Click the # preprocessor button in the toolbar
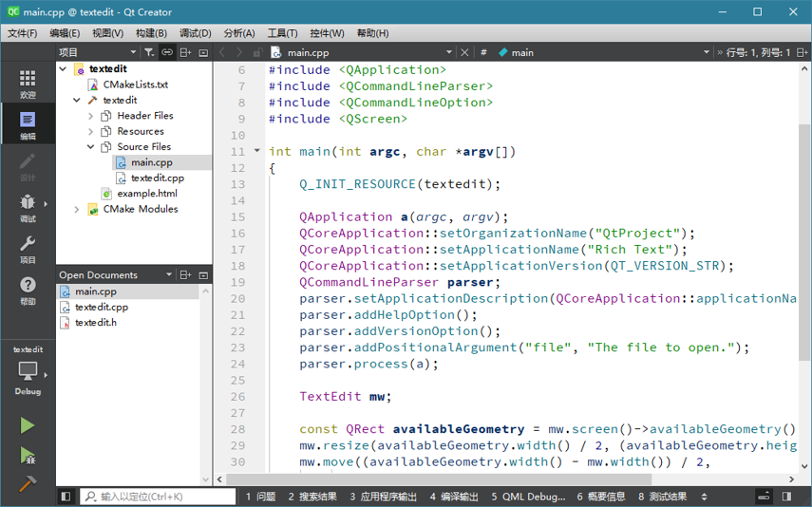Image resolution: width=812 pixels, height=507 pixels. (483, 52)
